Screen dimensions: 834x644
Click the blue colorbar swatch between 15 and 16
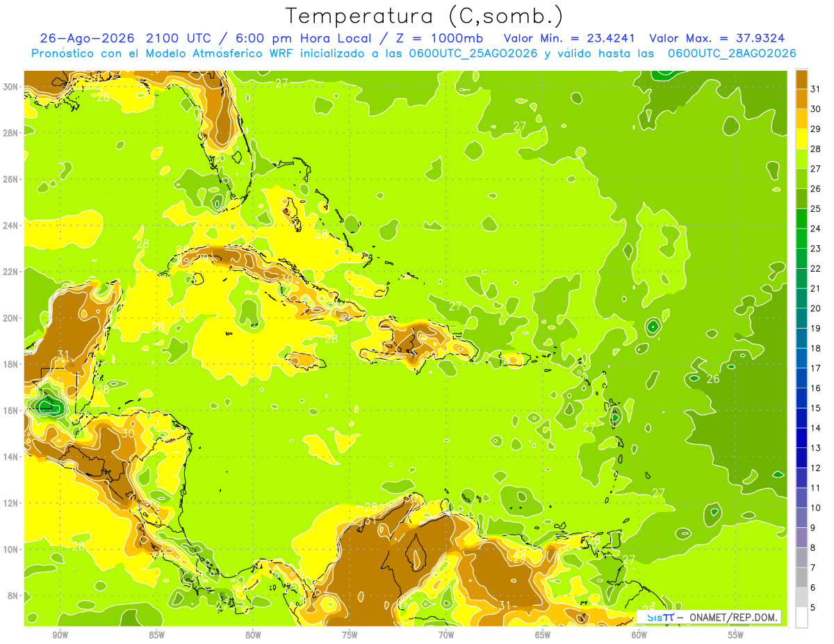801,398
